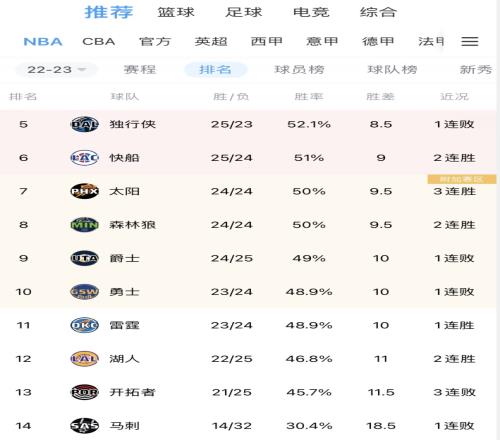500x440 pixels.
Task: Tap the Lakers LAL team logo
Action: (x=85, y=359)
